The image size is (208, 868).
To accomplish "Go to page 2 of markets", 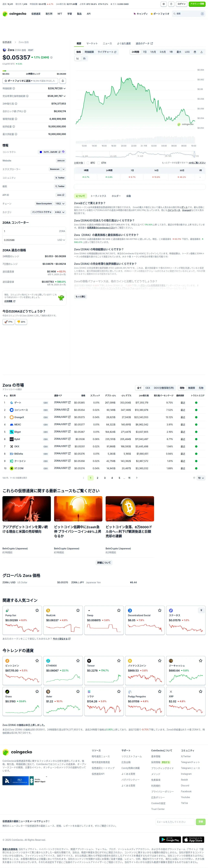I will (x=98, y=478).
